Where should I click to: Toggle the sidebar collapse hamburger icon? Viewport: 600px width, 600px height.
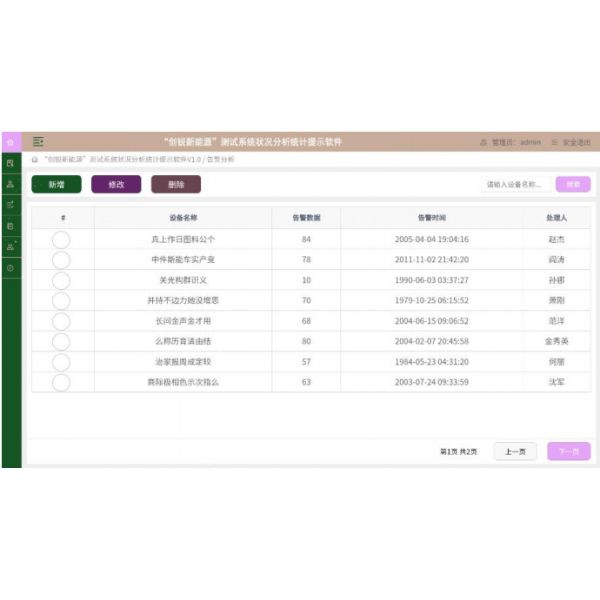38,142
